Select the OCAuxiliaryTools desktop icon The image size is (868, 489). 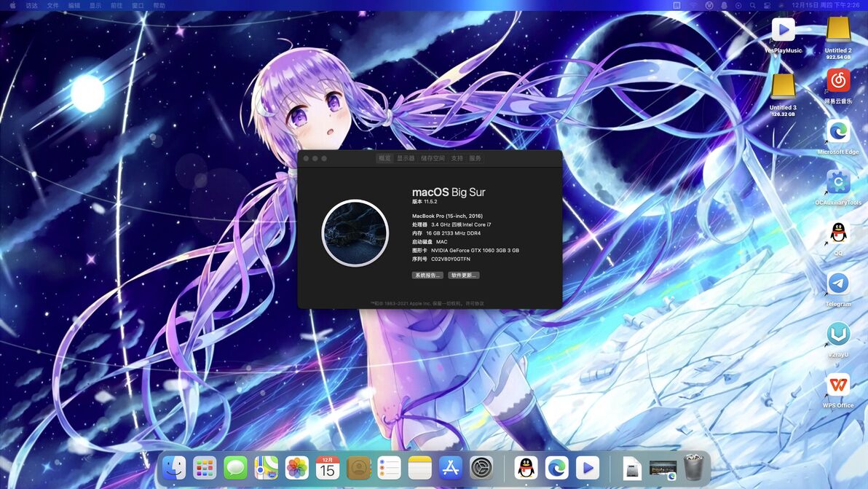point(838,182)
